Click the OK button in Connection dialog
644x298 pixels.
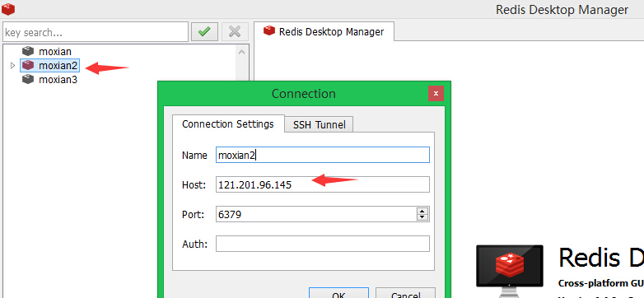[338, 293]
